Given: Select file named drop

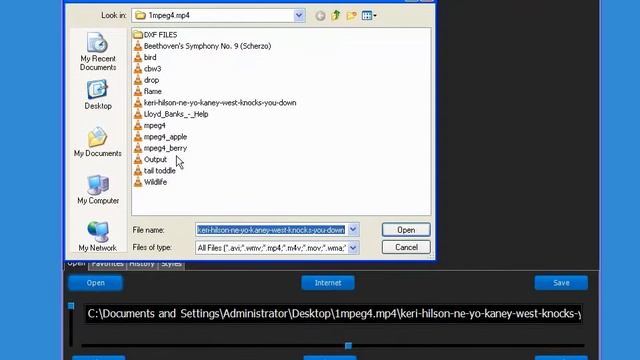Looking at the screenshot, I should click(x=151, y=80).
